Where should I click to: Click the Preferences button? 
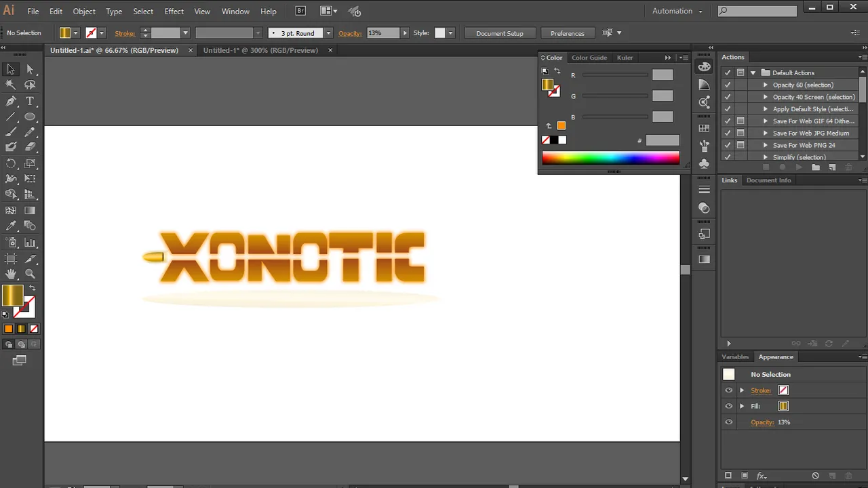pos(567,33)
